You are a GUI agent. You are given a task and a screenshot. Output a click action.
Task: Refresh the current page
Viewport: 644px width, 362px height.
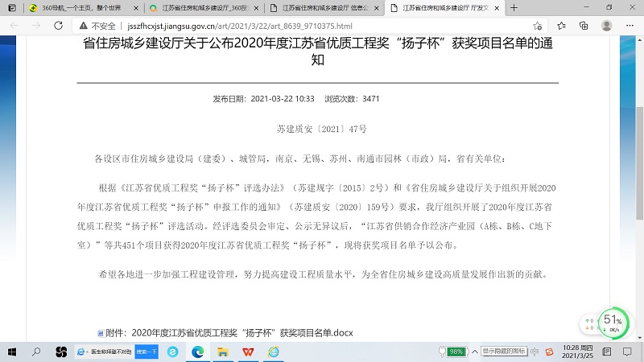coord(58,26)
